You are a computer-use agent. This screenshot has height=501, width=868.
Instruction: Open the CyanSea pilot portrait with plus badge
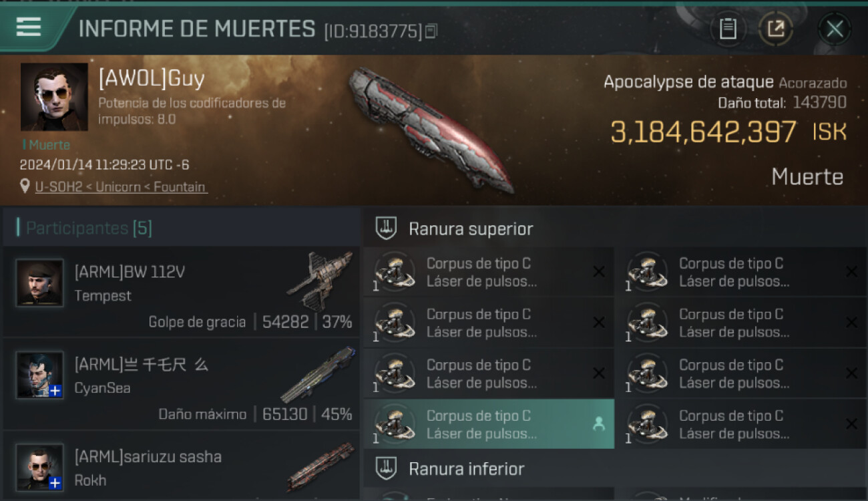(x=40, y=375)
